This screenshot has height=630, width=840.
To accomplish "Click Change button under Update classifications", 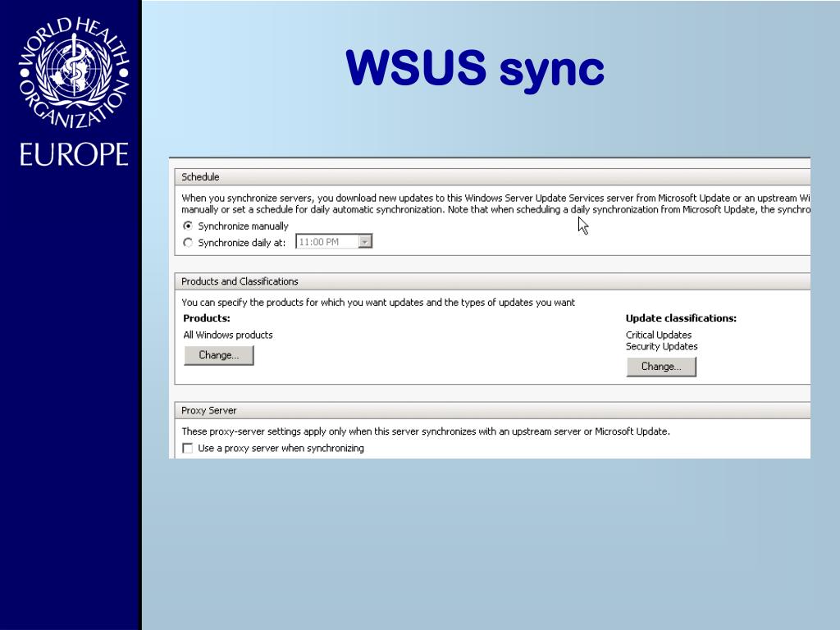I will click(x=661, y=367).
